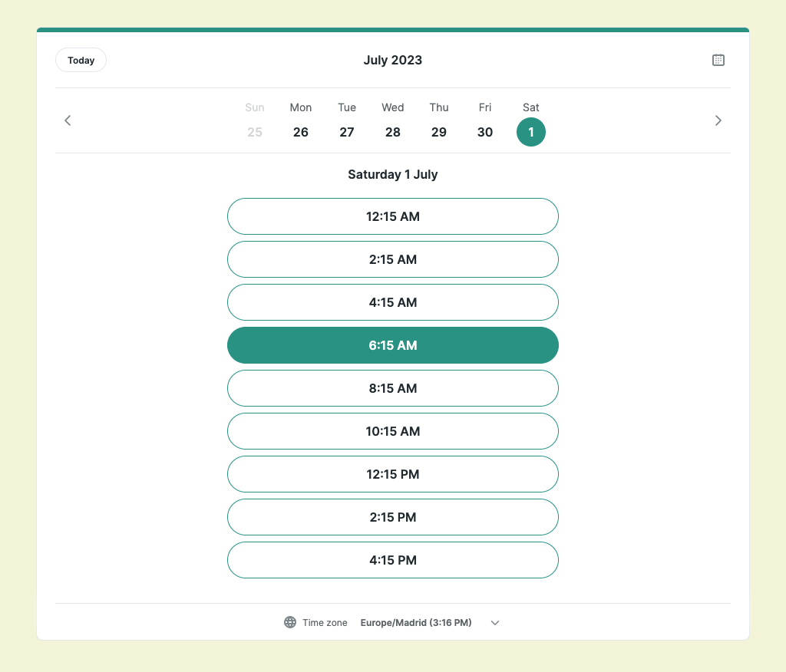Open the Europe/Madrid time zone selector
The height and width of the screenshot is (672, 786).
click(416, 622)
